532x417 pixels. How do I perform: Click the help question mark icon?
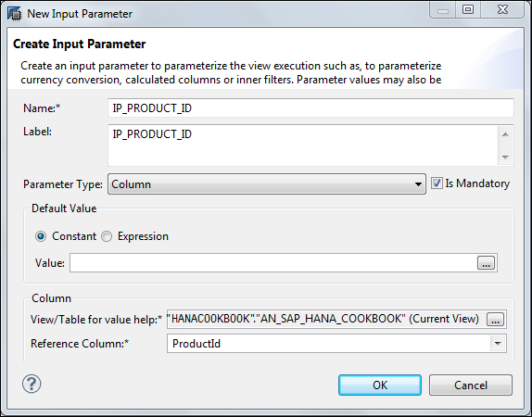point(32,384)
